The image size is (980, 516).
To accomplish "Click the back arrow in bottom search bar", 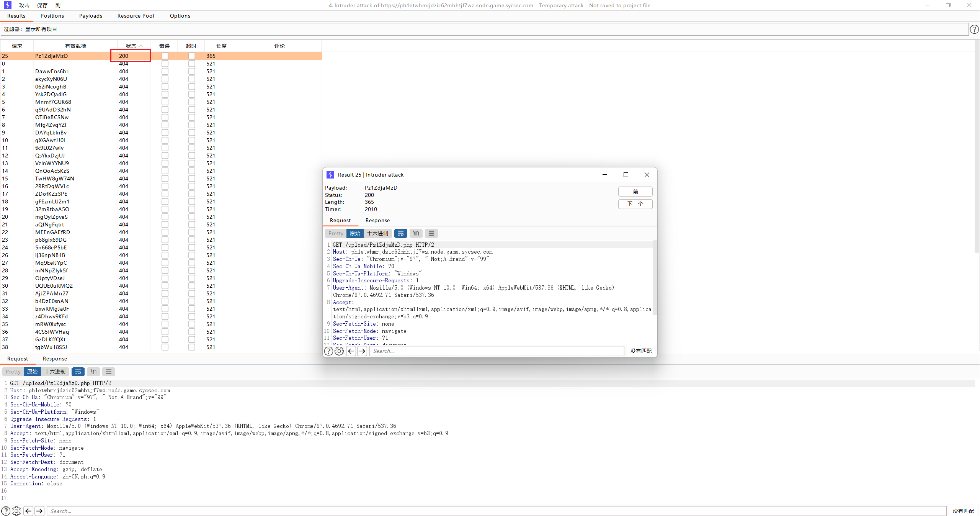I will coord(28,511).
